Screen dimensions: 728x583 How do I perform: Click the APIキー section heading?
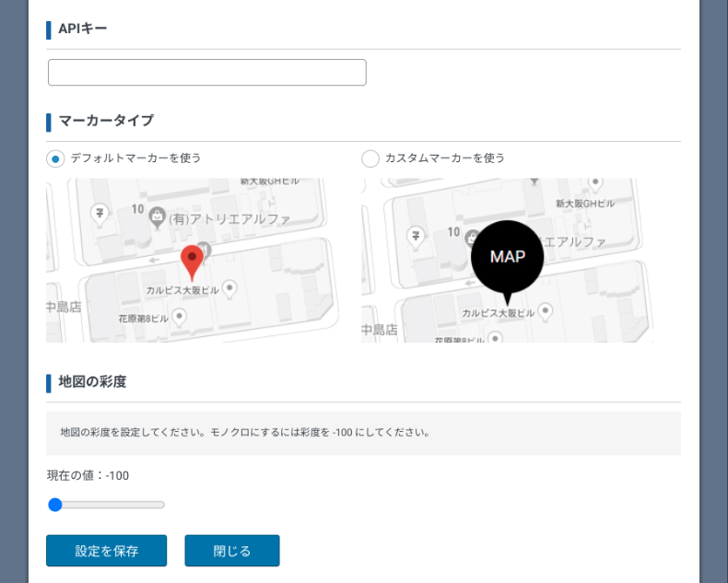click(x=83, y=29)
